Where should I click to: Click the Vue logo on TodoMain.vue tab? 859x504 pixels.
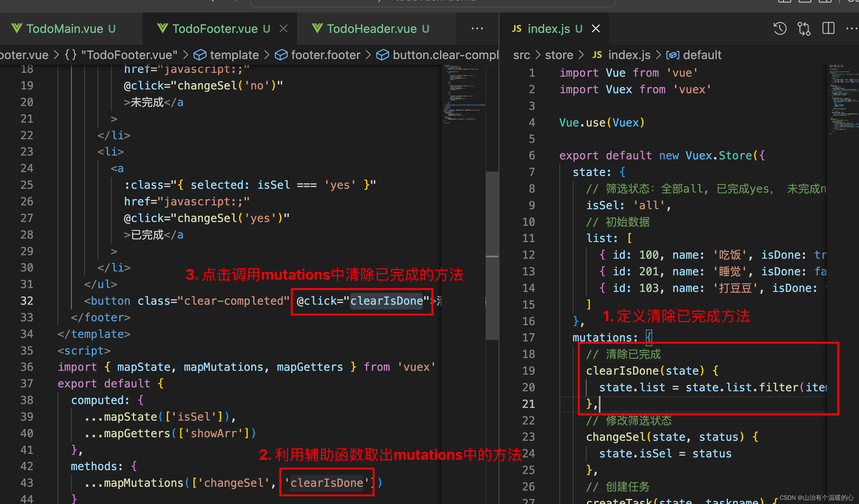pyautogui.click(x=17, y=29)
